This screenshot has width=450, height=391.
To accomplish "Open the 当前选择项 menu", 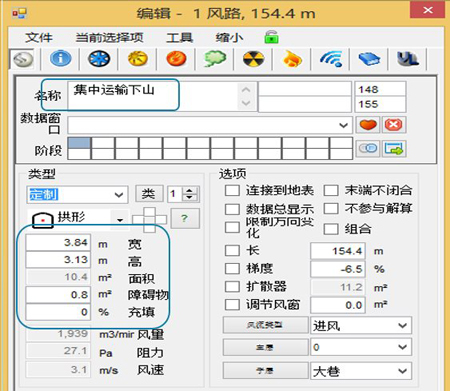I will coord(110,37).
